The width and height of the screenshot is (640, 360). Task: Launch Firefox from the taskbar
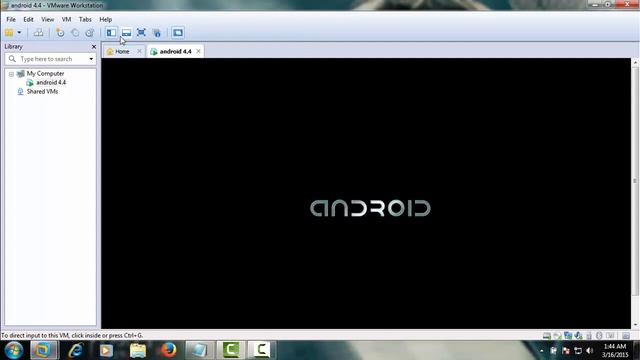click(168, 350)
